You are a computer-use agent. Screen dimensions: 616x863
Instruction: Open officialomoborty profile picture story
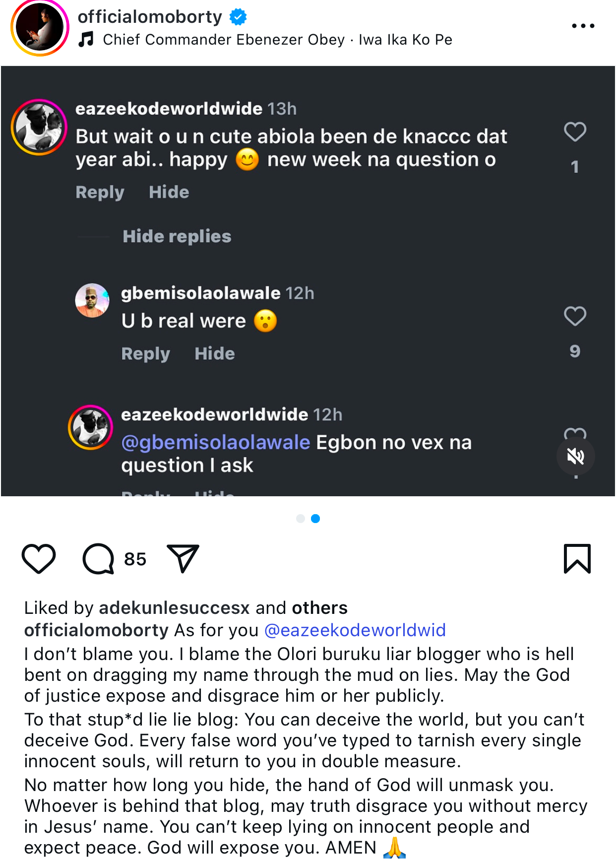(40, 27)
